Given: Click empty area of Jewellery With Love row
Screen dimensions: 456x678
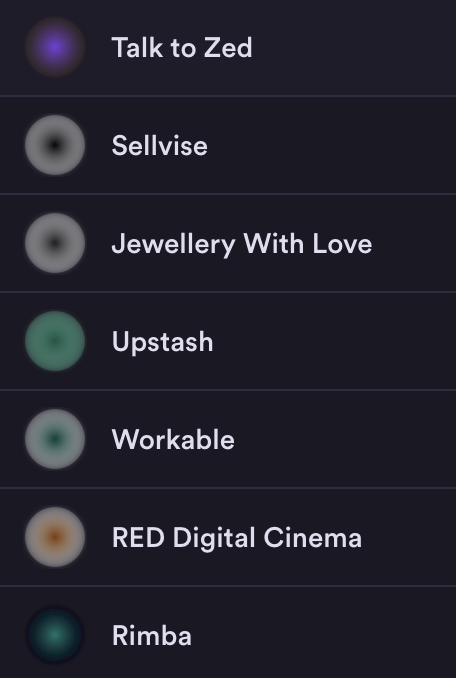Looking at the screenshot, I should (x=415, y=243).
